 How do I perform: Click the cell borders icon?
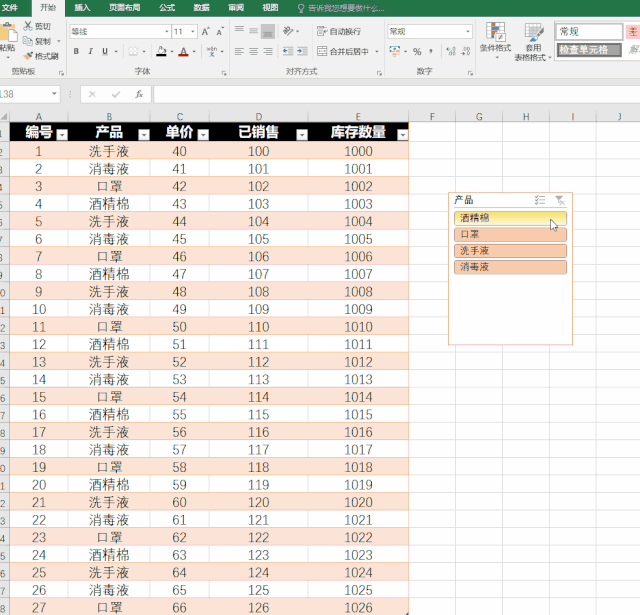click(x=133, y=51)
